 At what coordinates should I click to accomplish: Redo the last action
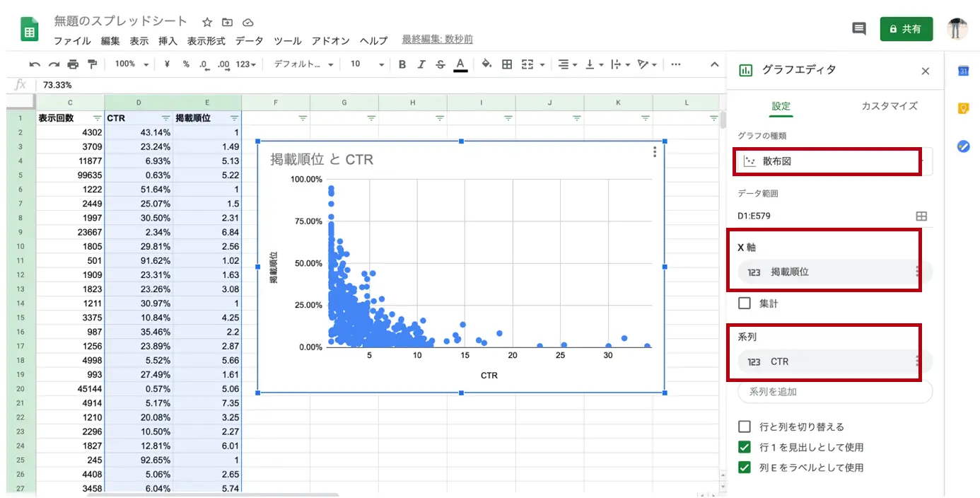coord(54,64)
